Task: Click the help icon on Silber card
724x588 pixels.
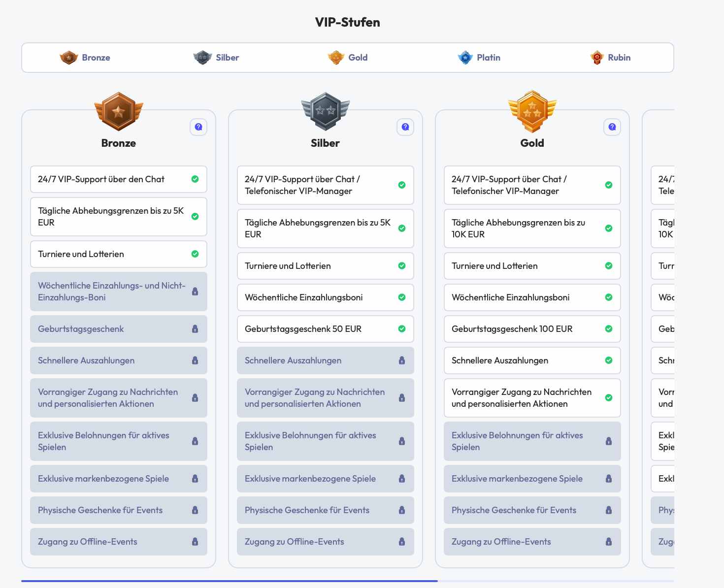Action: [x=405, y=127]
